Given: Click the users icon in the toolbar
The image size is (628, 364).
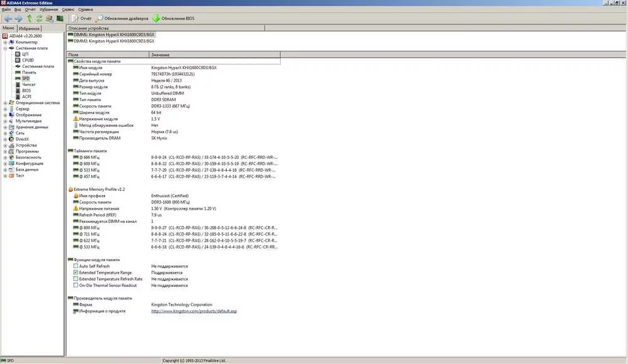Looking at the screenshot, I should click(x=49, y=18).
